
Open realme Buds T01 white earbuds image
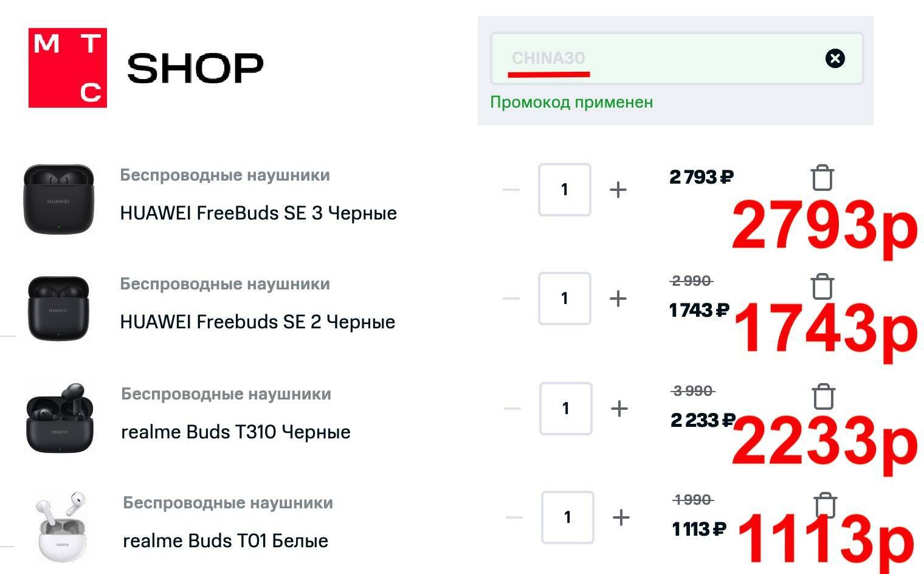(x=62, y=527)
